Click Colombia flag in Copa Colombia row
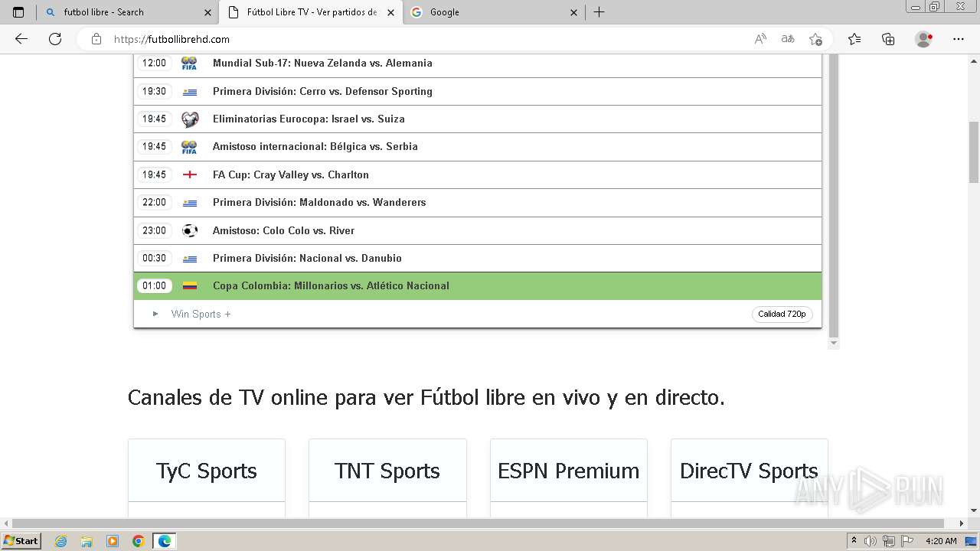This screenshot has width=980, height=551. coord(190,285)
